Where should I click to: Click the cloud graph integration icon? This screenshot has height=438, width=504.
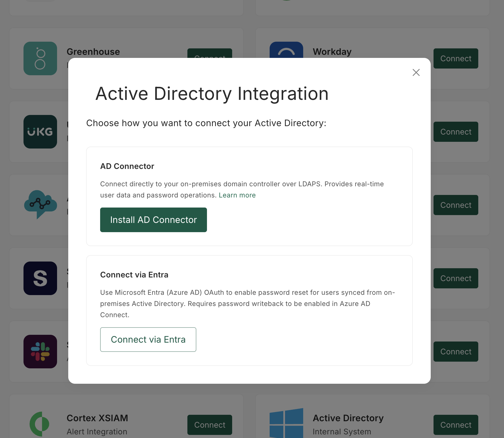pyautogui.click(x=40, y=204)
